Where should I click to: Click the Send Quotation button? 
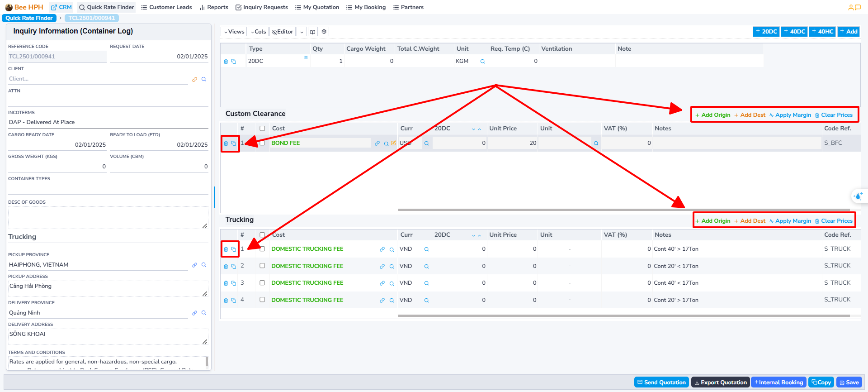[661, 382]
